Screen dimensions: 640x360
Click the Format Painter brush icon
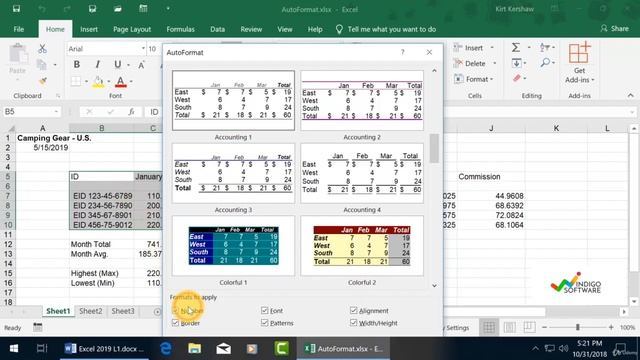click(x=42, y=81)
